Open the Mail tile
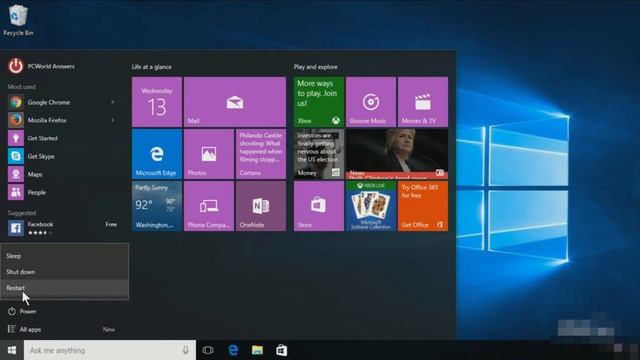This screenshot has width=640, height=360. coord(235,102)
